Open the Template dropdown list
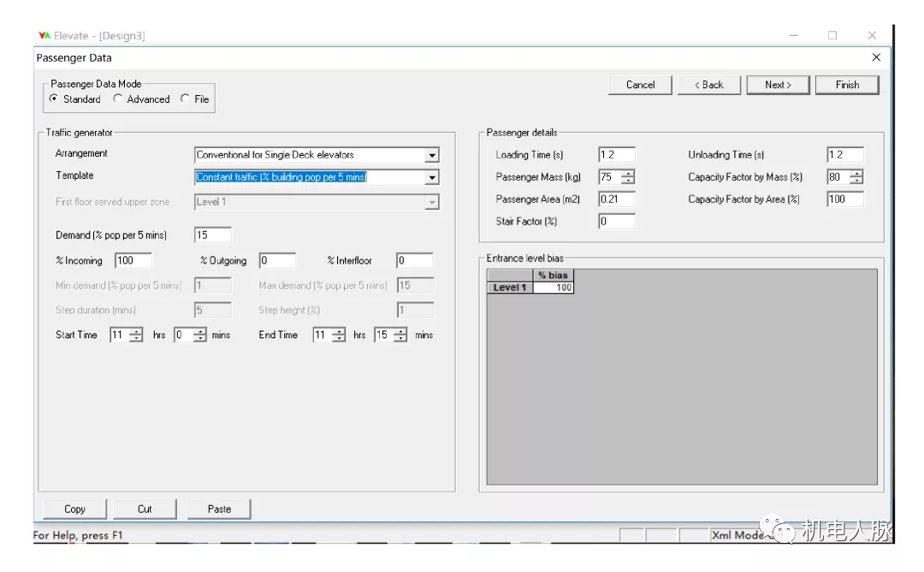This screenshot has height=572, width=924. coord(432,177)
